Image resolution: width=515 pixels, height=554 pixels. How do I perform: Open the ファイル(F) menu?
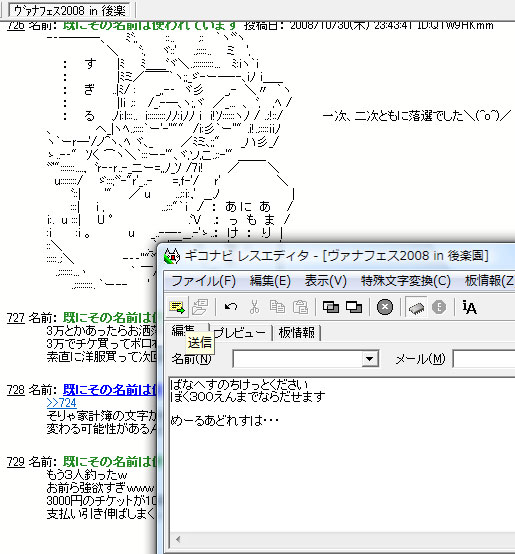click(x=203, y=281)
